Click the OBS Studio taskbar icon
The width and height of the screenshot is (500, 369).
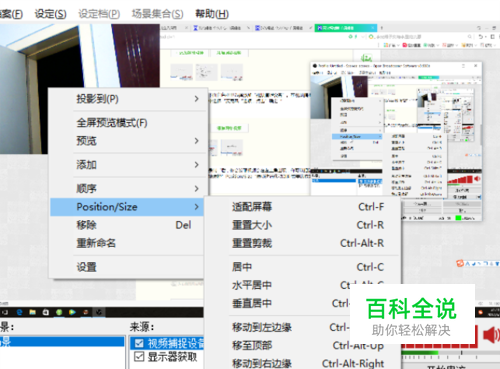coord(99,312)
